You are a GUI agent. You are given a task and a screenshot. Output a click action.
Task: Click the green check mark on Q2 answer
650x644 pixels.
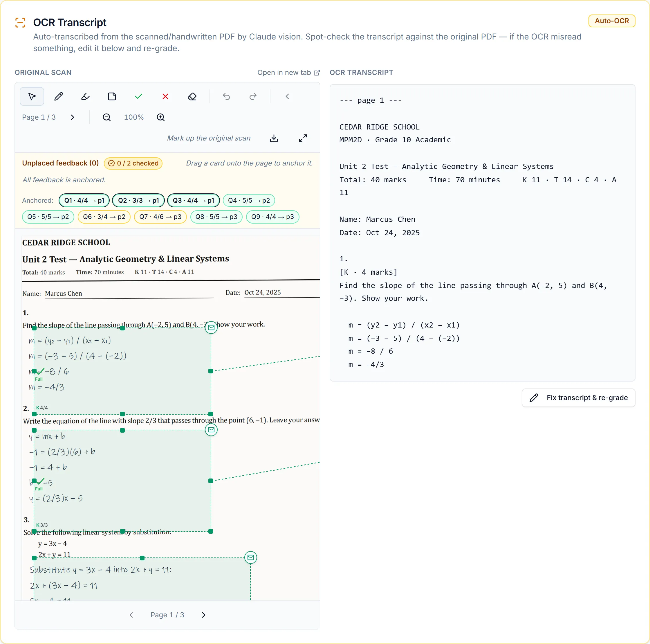(x=40, y=481)
